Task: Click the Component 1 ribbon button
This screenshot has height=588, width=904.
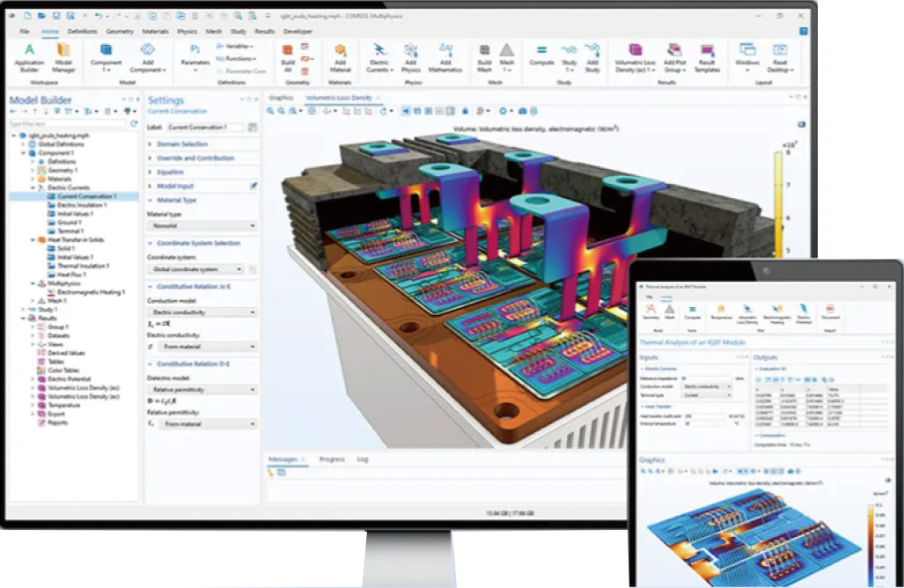Action: [x=107, y=57]
